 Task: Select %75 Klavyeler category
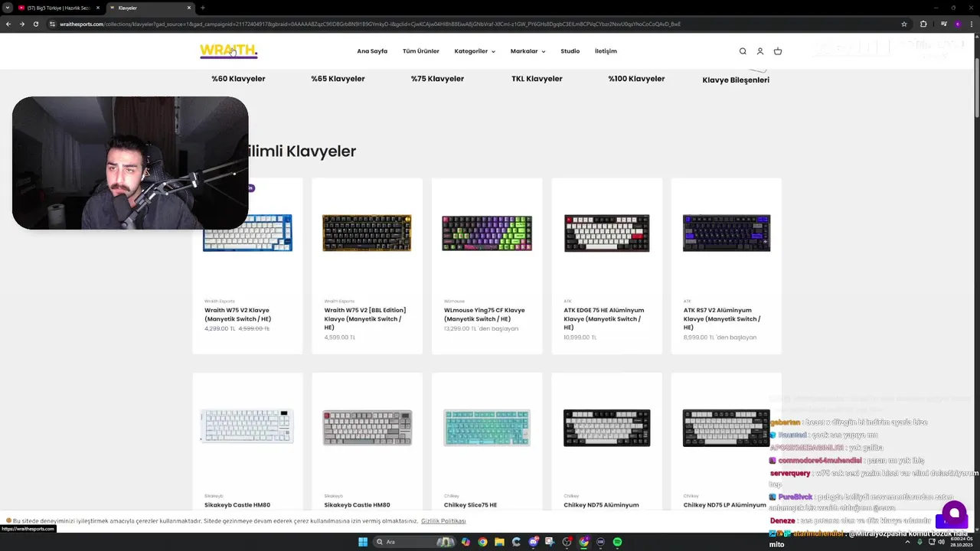click(437, 79)
